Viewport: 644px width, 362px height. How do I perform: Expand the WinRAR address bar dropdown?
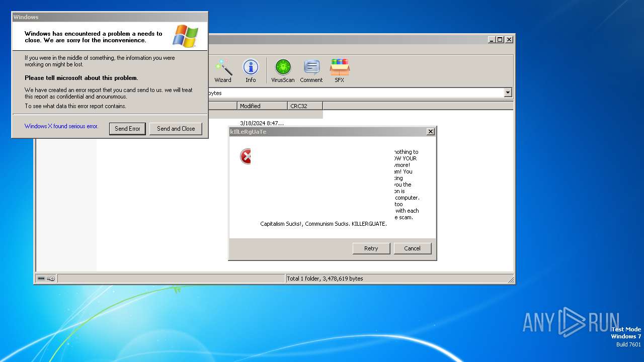point(508,93)
